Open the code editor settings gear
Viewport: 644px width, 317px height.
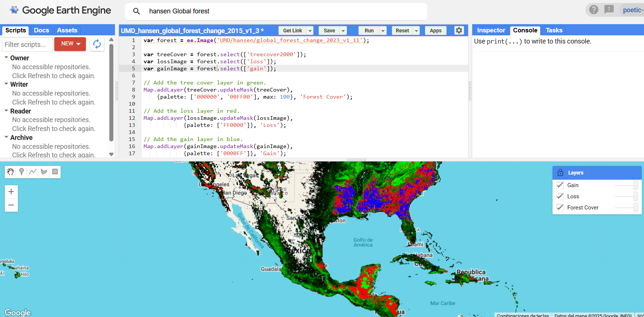click(459, 31)
